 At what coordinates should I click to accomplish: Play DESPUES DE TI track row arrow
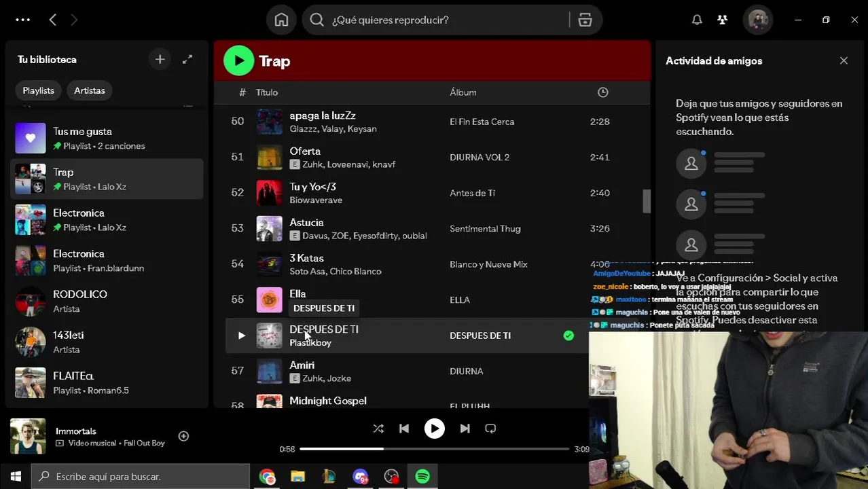[x=241, y=336]
